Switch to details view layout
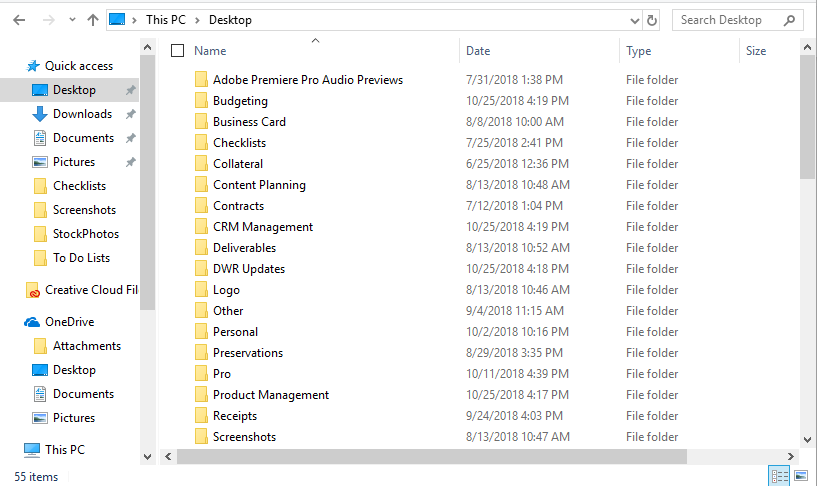817x486 pixels. pyautogui.click(x=779, y=476)
